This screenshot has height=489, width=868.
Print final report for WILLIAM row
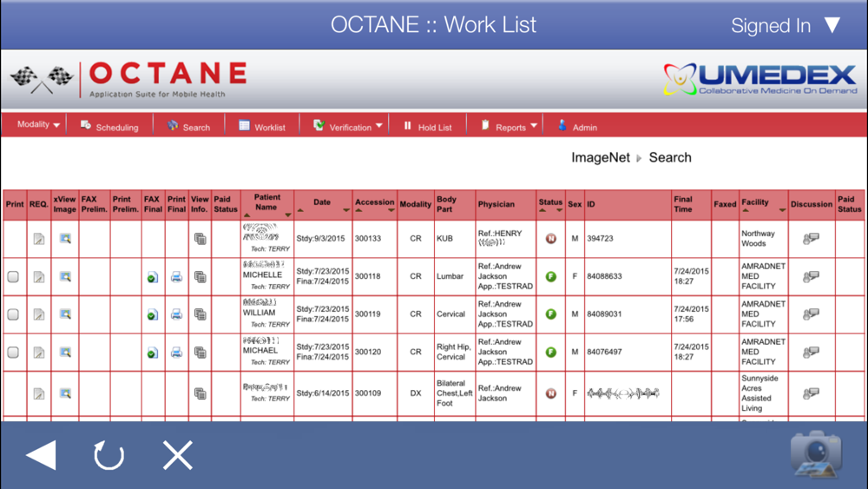(176, 314)
